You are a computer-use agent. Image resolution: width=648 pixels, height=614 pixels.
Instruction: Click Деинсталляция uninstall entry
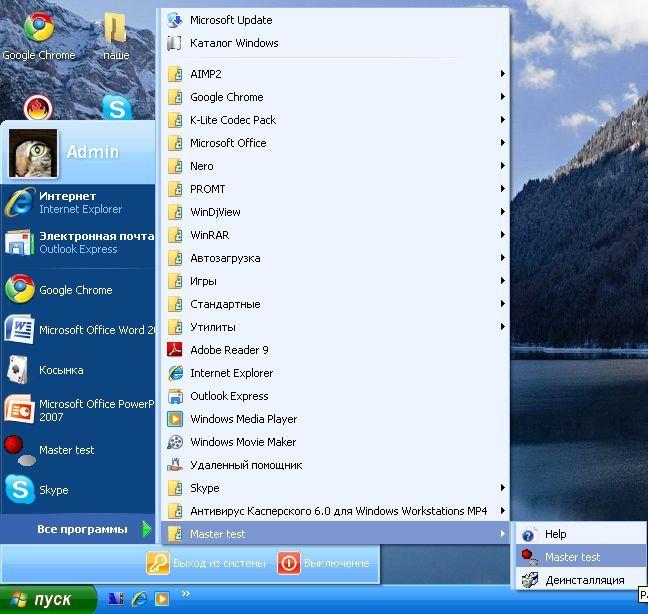[581, 580]
